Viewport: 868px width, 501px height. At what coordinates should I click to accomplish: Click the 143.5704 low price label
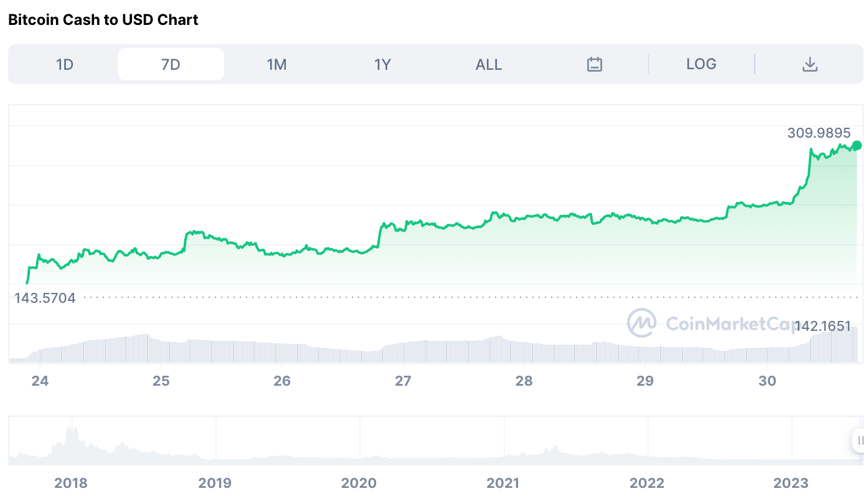pyautogui.click(x=45, y=298)
